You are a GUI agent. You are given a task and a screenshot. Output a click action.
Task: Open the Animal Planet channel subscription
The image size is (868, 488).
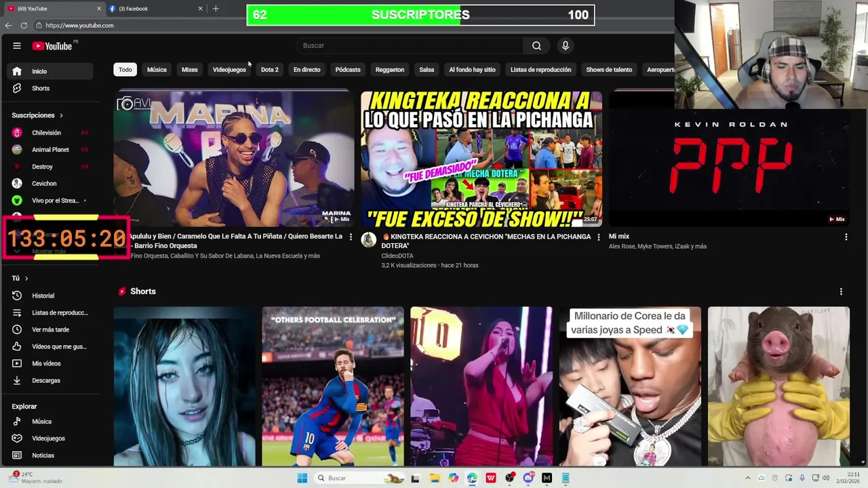(50, 150)
